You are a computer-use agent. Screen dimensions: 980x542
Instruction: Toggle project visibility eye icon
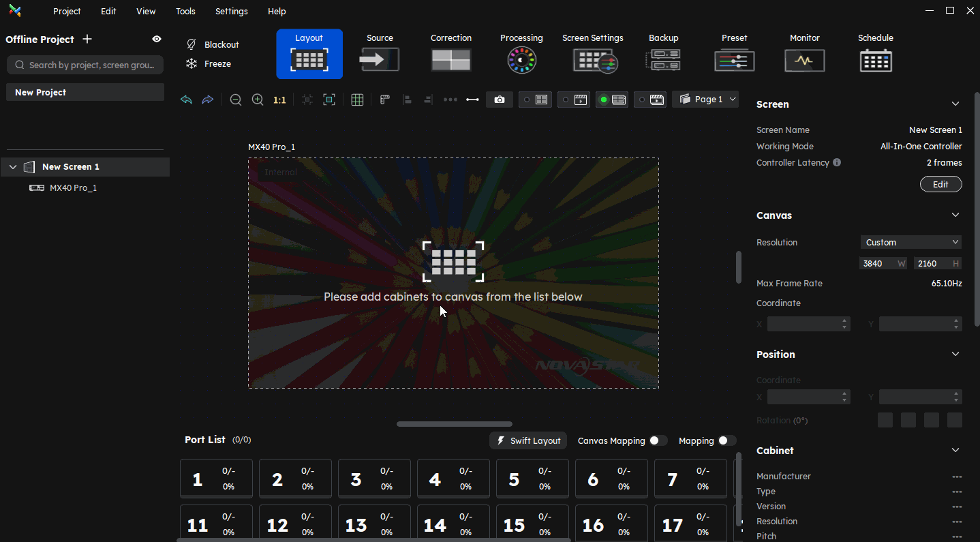[157, 40]
